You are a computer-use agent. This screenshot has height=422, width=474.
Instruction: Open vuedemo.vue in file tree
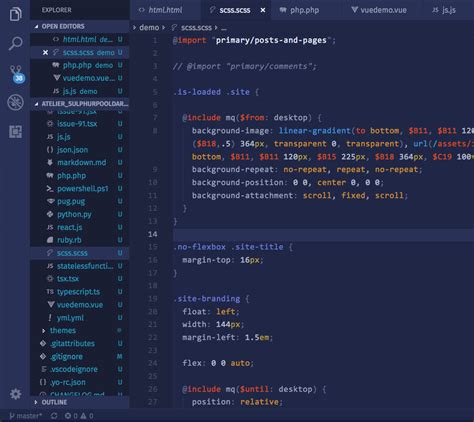tap(80, 305)
